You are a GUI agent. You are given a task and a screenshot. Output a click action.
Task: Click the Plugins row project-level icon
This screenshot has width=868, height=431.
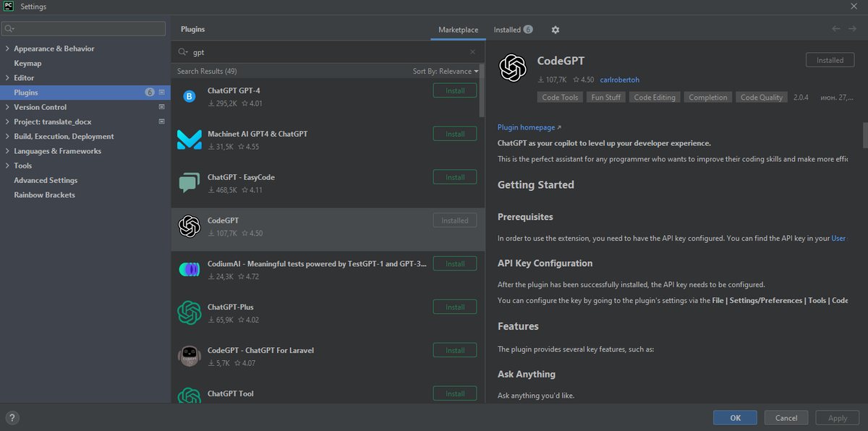tap(162, 93)
